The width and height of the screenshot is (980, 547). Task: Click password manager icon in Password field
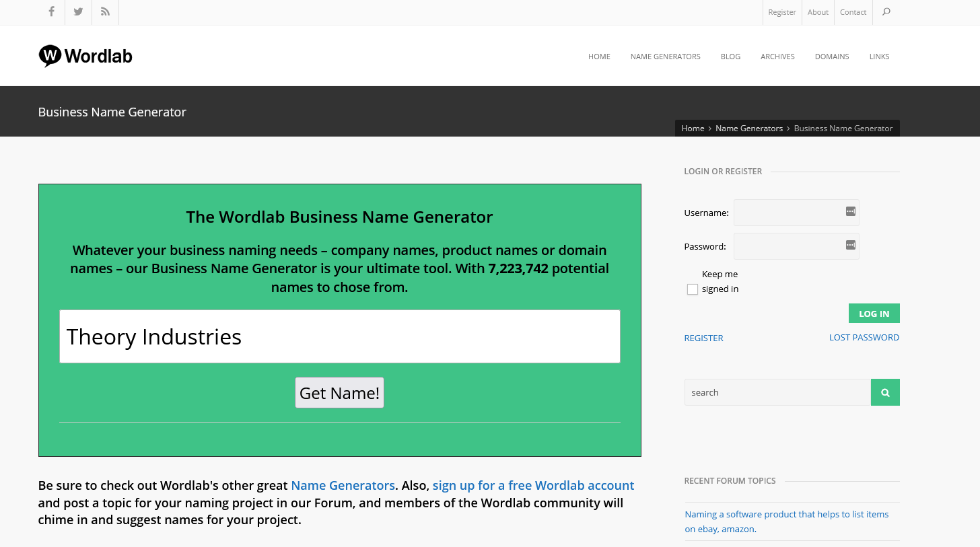(850, 246)
